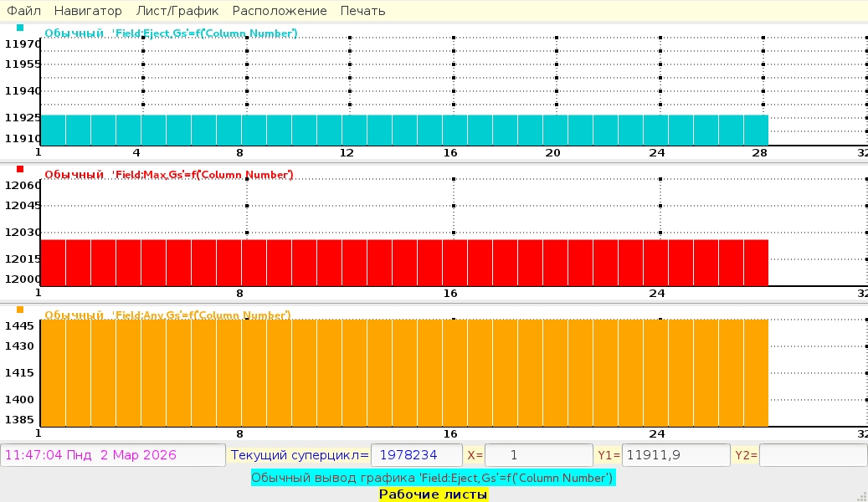The image size is (868, 502).
Task: Click the supercycle number 1978234 field
Action: pos(416,455)
